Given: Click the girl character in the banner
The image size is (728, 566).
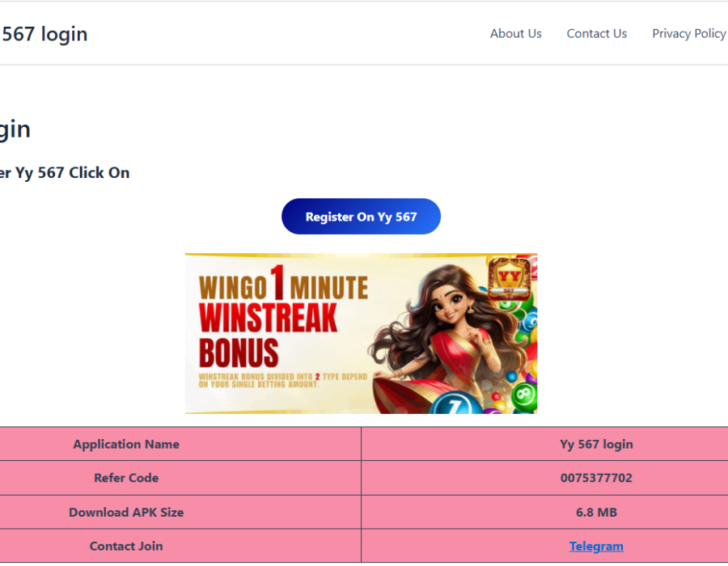Looking at the screenshot, I should click(446, 339).
